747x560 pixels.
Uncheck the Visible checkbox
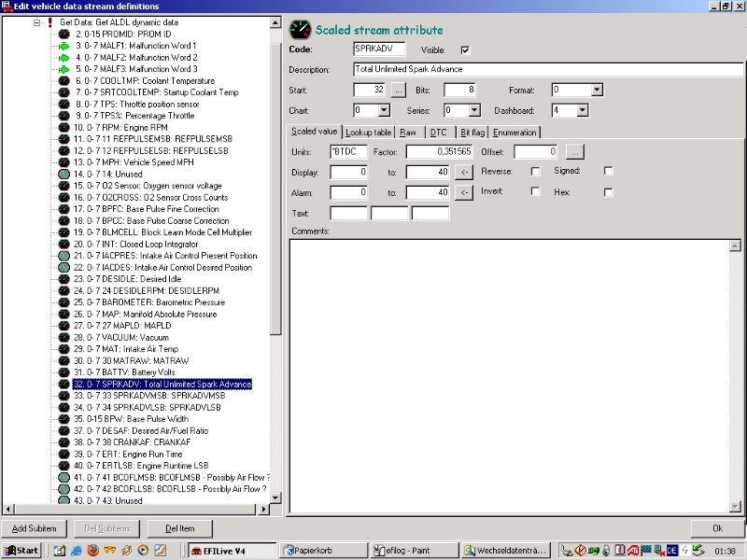click(466, 49)
